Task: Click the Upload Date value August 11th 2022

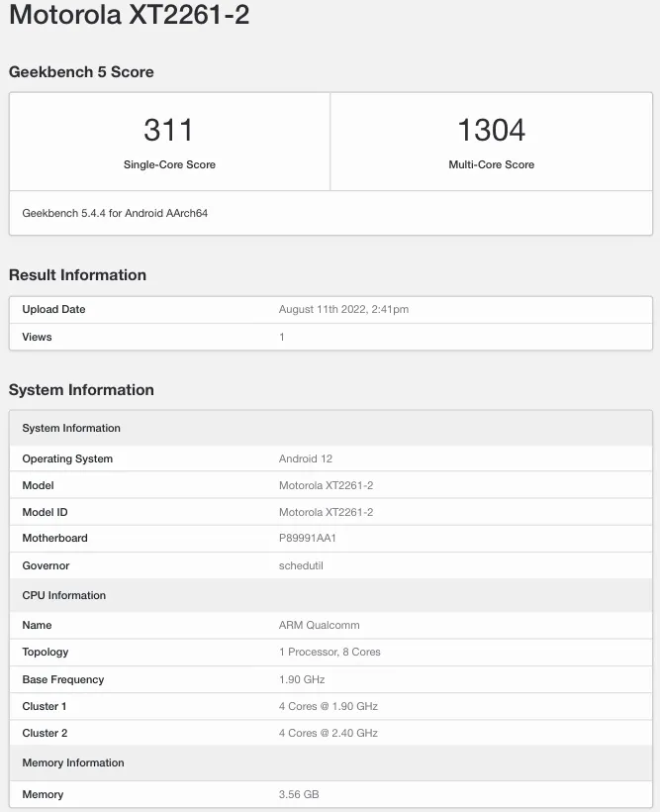Action: pyautogui.click(x=343, y=309)
